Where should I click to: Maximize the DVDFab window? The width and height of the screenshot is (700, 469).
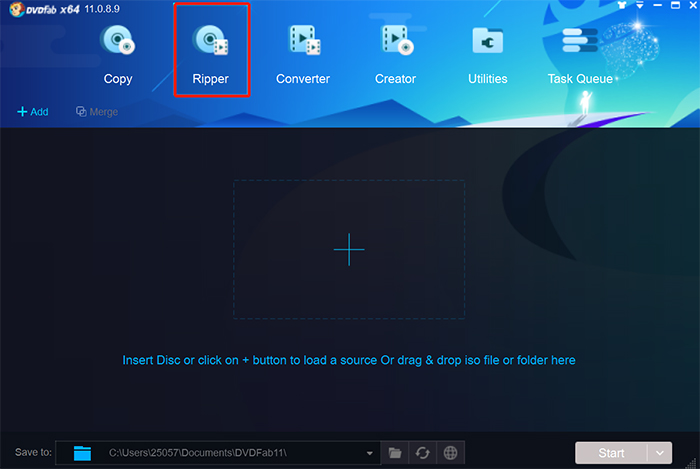(675, 5)
